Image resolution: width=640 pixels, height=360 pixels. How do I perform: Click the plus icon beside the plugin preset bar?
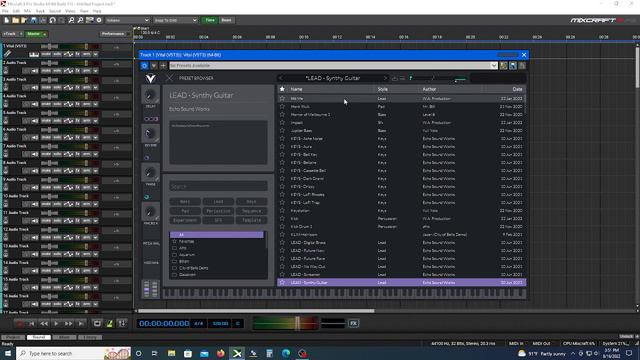(x=163, y=65)
